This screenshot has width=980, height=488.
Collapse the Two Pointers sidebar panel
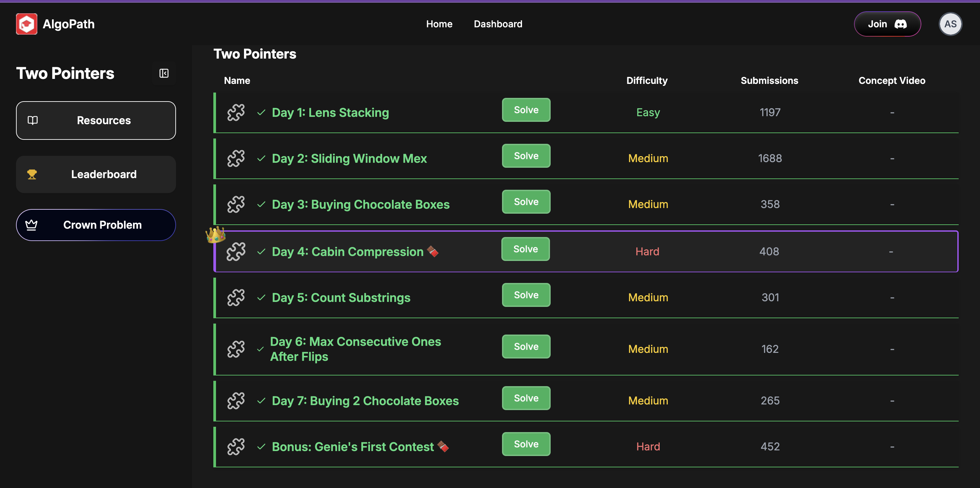(x=164, y=73)
